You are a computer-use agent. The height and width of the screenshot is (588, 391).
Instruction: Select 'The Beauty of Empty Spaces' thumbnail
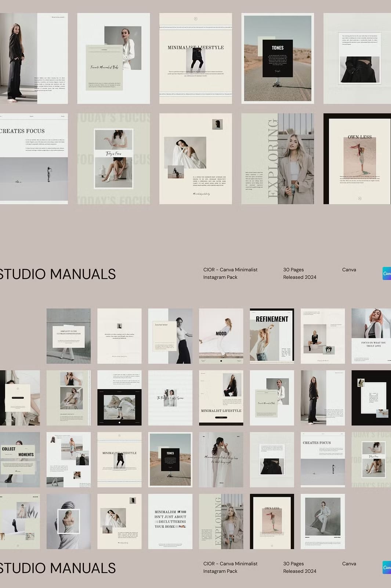point(170,398)
